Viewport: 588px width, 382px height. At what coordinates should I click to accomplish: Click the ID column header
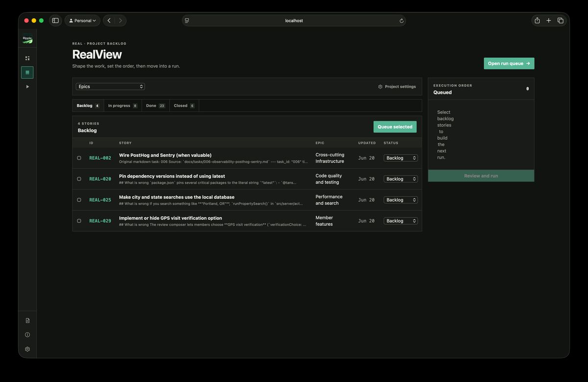coord(91,143)
